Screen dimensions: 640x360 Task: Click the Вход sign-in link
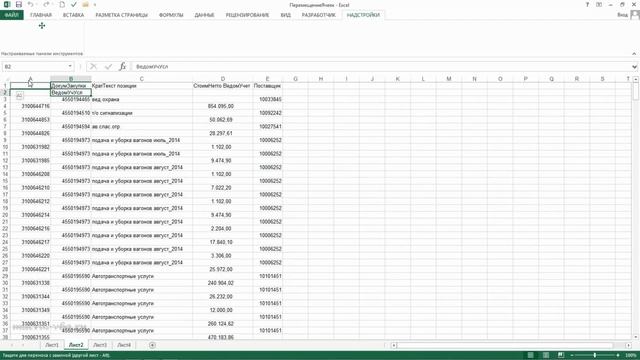(x=622, y=15)
